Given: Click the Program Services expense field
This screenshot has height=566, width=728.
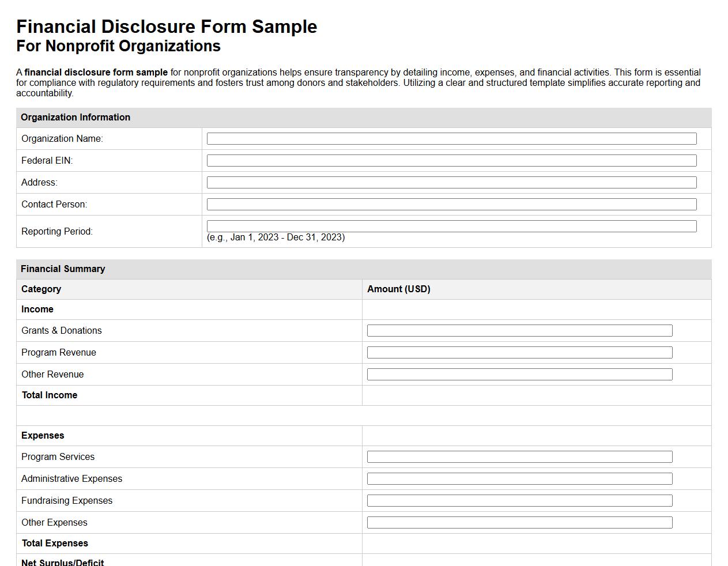Looking at the screenshot, I should (519, 456).
